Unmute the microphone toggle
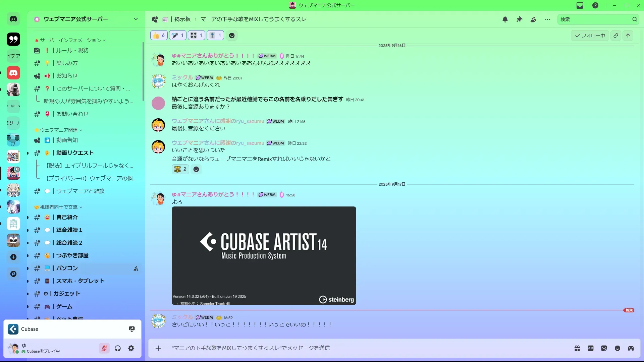The width and height of the screenshot is (644, 362). pyautogui.click(x=104, y=348)
